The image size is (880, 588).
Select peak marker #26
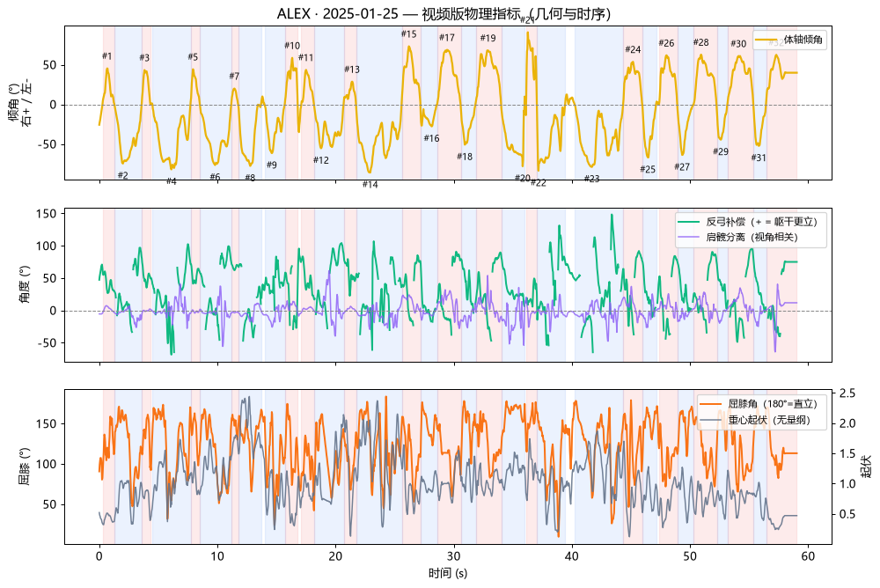(666, 43)
